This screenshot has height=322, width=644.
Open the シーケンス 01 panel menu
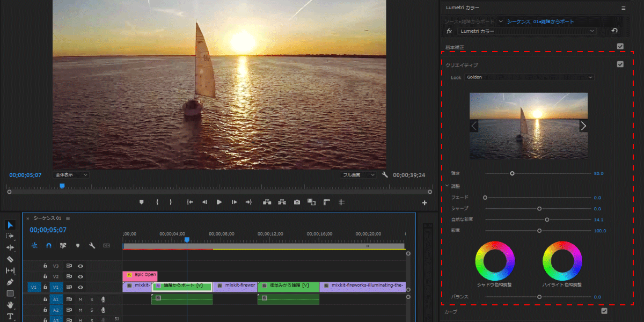point(68,218)
